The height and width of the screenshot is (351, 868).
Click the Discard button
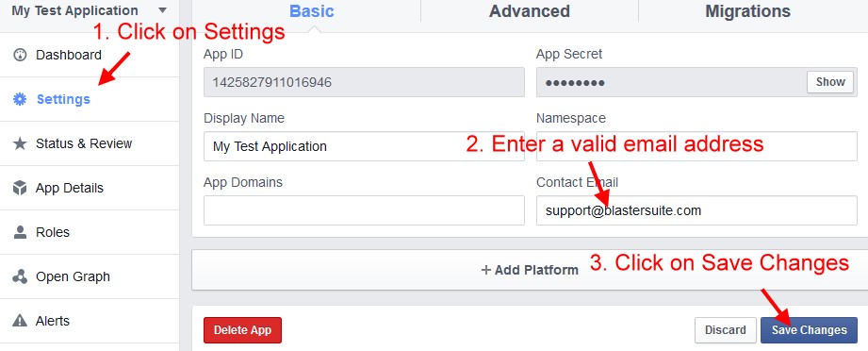725,330
